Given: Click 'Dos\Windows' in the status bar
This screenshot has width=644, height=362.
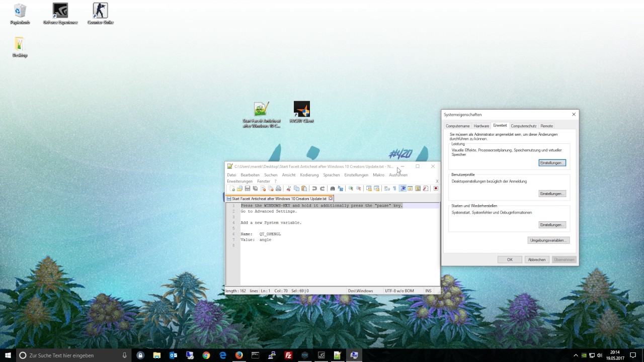Looking at the screenshot, I should [361, 291].
